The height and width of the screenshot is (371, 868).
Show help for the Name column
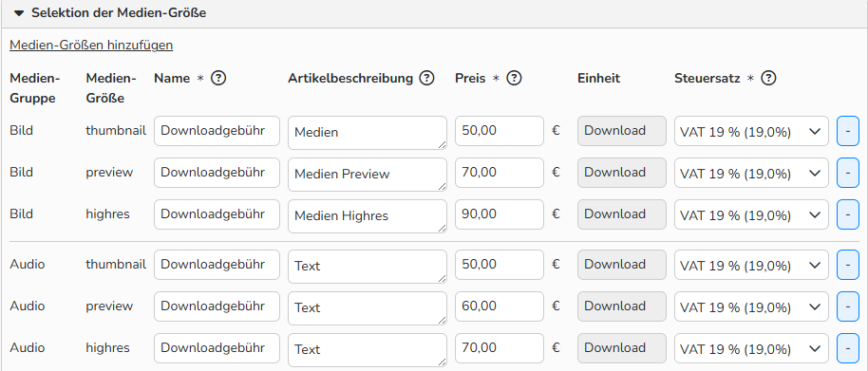pos(219,79)
